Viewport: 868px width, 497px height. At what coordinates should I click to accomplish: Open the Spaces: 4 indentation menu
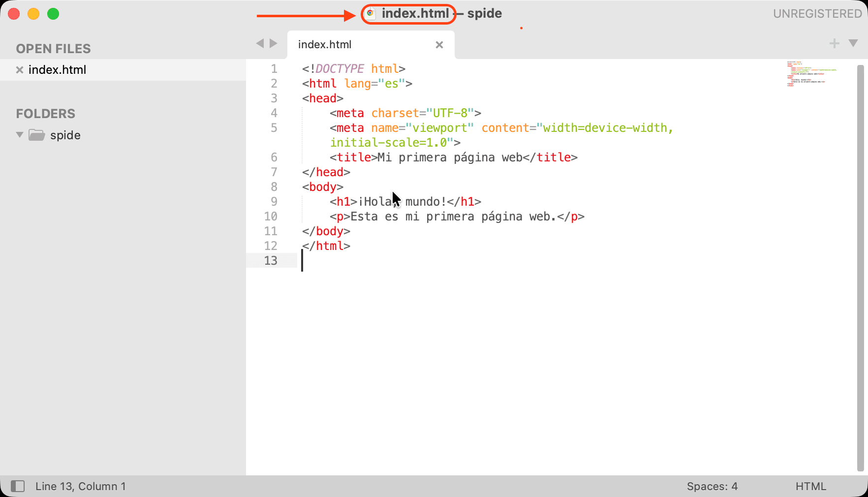(712, 486)
